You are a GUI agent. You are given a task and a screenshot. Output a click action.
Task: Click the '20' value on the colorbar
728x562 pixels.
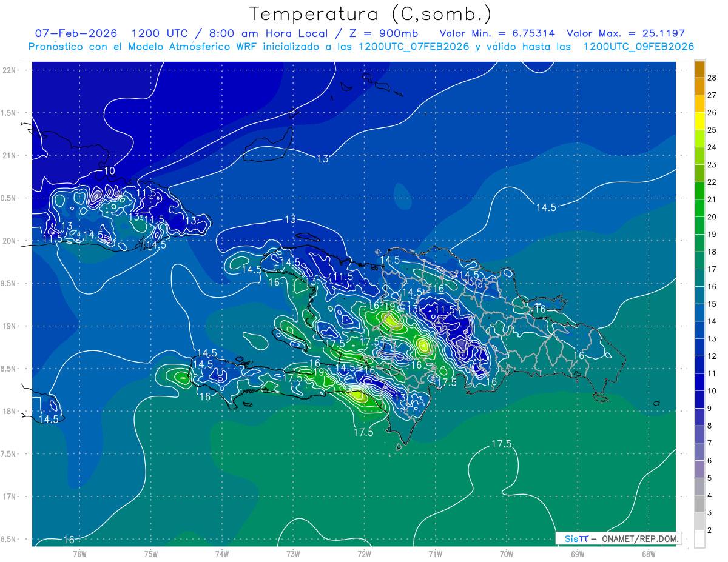tap(712, 216)
